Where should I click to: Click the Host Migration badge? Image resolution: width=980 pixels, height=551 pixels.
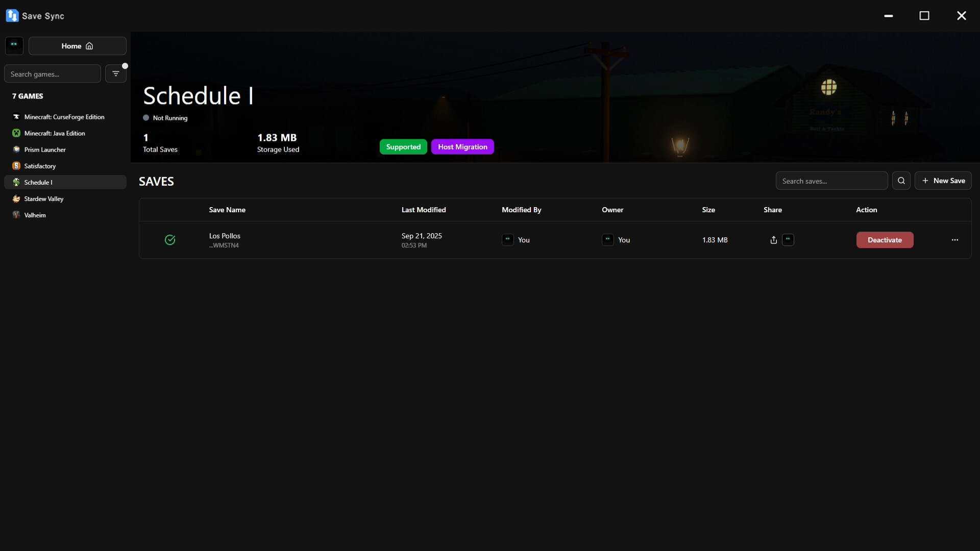pos(462,147)
